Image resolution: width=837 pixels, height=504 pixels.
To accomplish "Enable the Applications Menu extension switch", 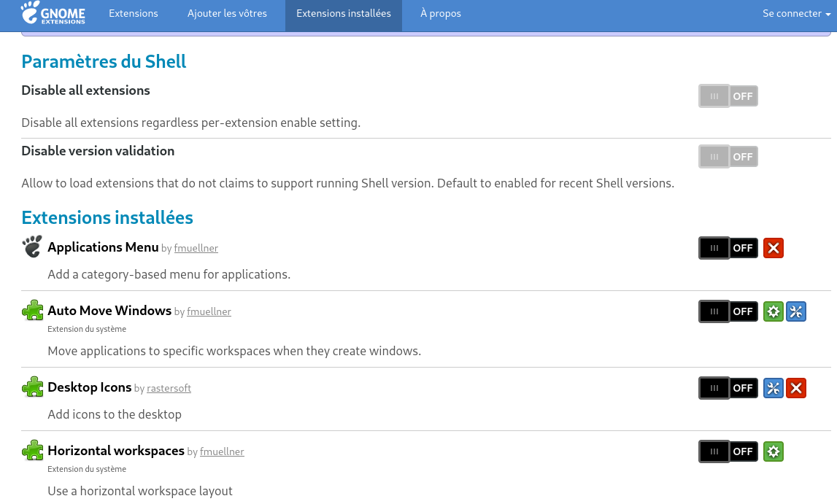I will (728, 248).
